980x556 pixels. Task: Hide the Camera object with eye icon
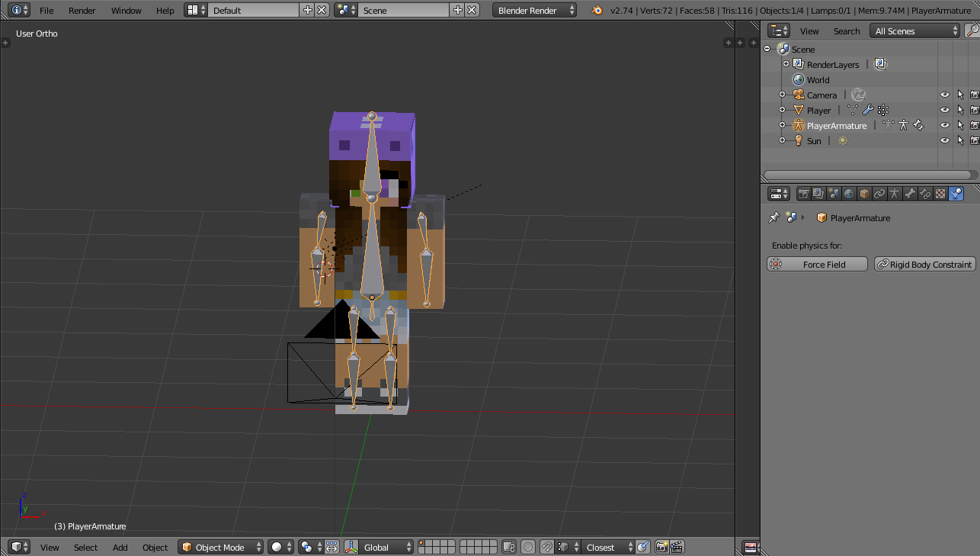tap(945, 95)
